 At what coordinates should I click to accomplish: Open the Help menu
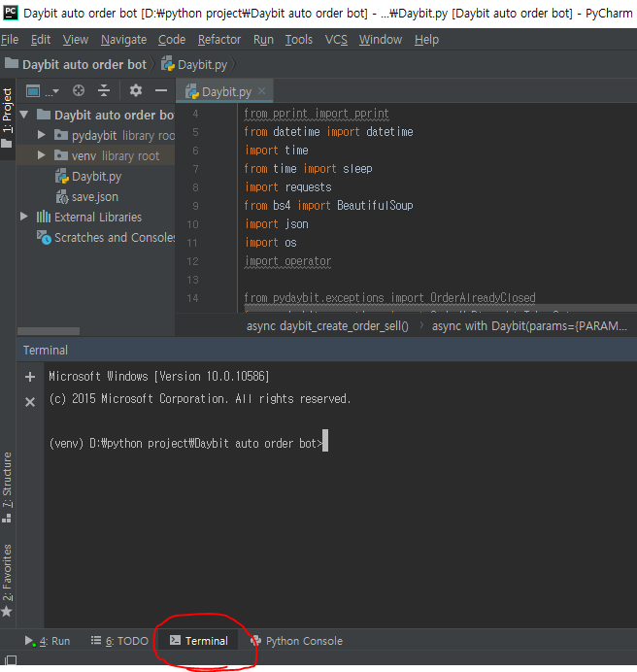426,40
